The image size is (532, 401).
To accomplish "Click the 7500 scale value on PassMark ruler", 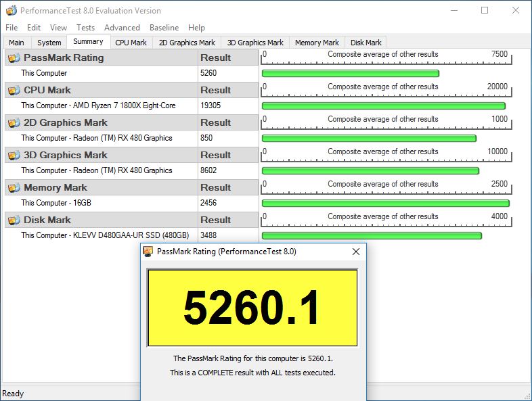I will [500, 54].
